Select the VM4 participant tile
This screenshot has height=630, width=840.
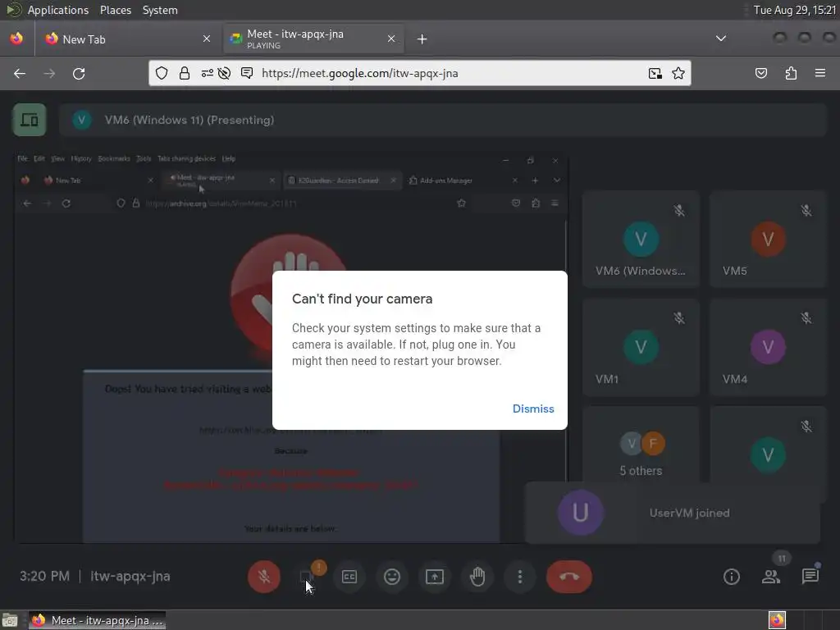click(768, 347)
